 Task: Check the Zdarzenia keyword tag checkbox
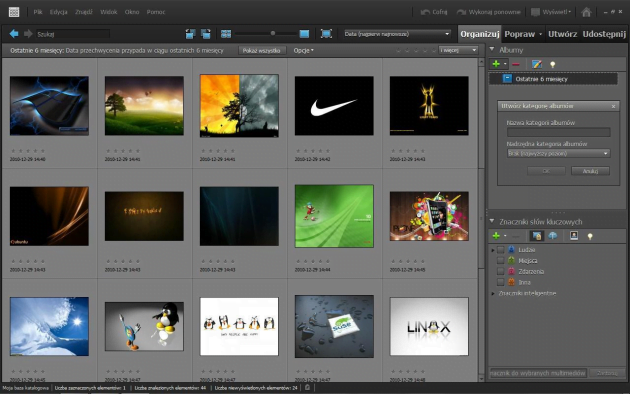[x=500, y=272]
